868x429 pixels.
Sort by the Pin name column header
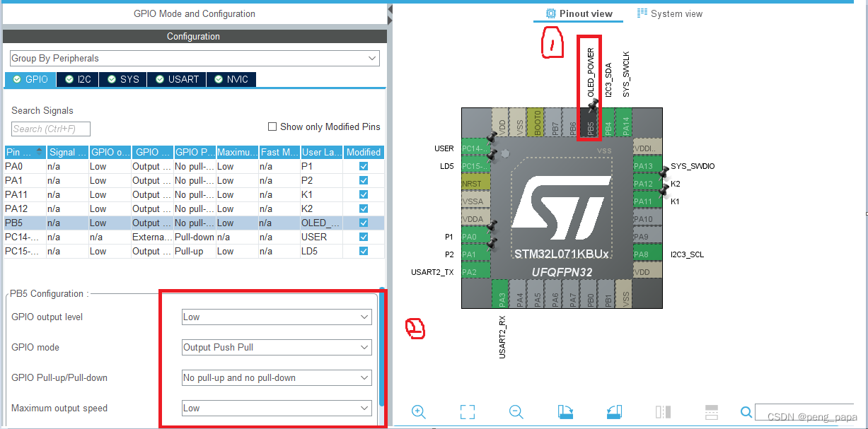point(25,152)
